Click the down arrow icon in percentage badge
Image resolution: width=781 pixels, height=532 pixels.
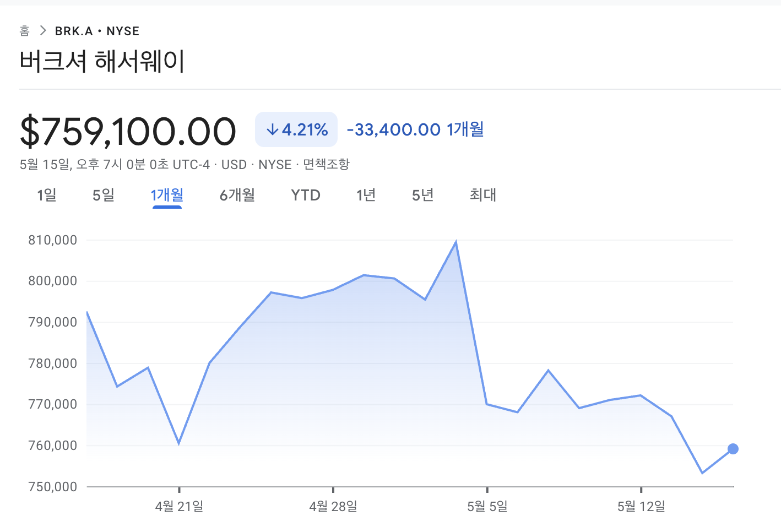pos(272,130)
